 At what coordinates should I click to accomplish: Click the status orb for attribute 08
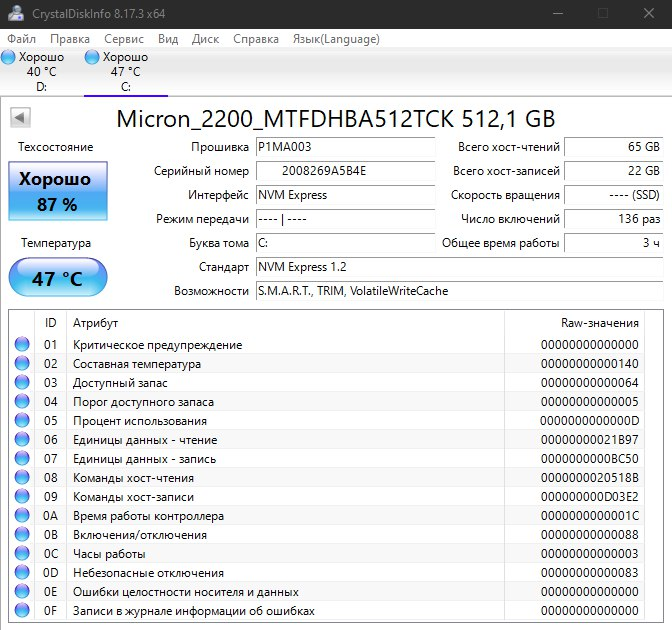coord(22,477)
